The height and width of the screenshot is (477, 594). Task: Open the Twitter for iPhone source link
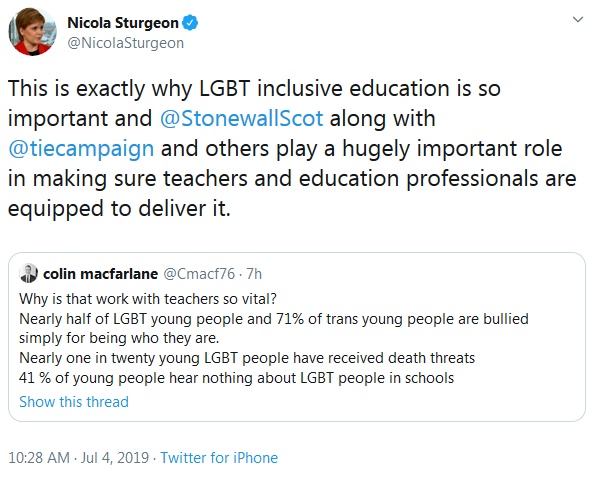(x=219, y=458)
